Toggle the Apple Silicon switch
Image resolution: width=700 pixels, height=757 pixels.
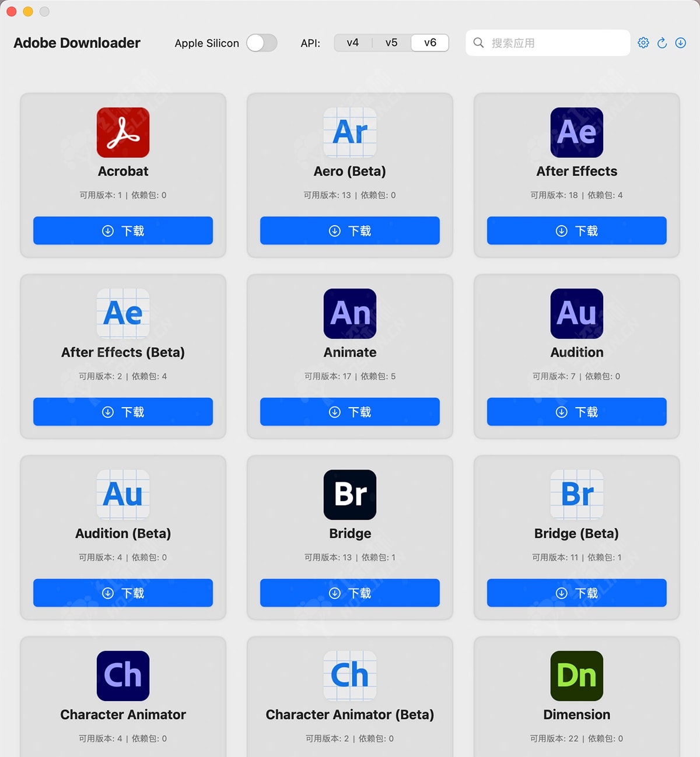click(x=261, y=43)
